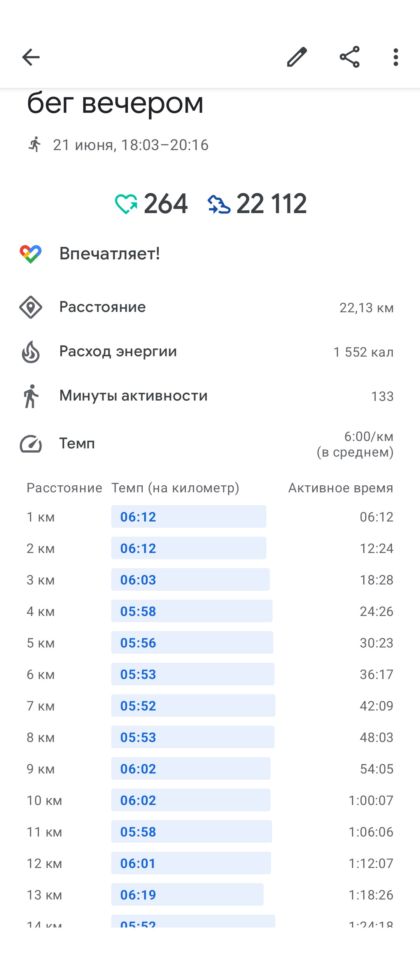The height and width of the screenshot is (980, 420).
Task: Tap the 1 км pace bar 06:12
Action: [189, 516]
